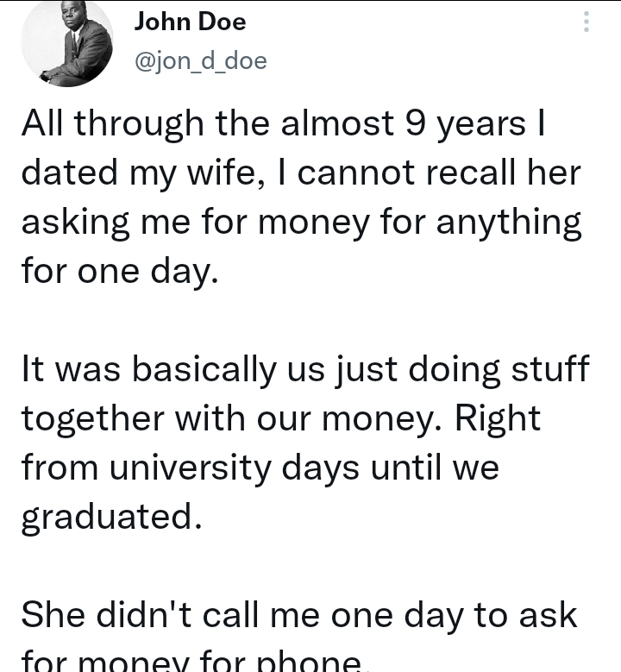Image resolution: width=621 pixels, height=672 pixels.
Task: Click the word 'stuff' in the second paragraph
Action: (x=548, y=370)
